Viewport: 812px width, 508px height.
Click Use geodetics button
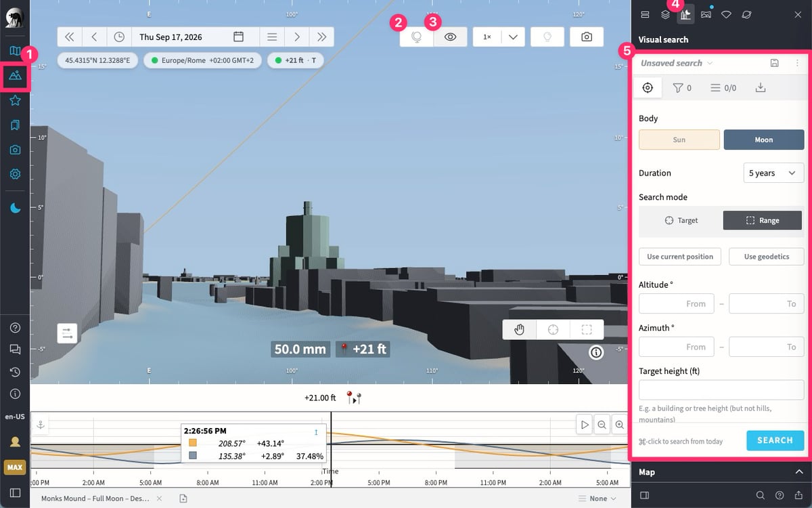[x=767, y=257]
